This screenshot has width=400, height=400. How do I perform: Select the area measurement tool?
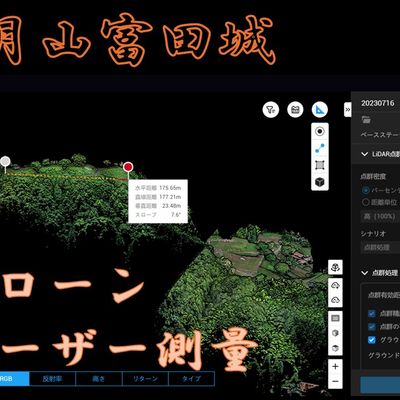point(320,165)
